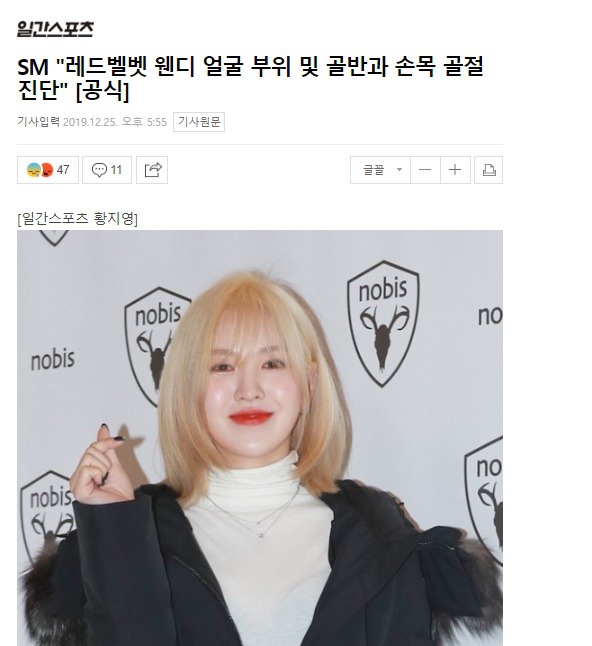This screenshot has width=592, height=646.
Task: Click the 기사입력 2019.12.25 timestamp
Action: 92,122
